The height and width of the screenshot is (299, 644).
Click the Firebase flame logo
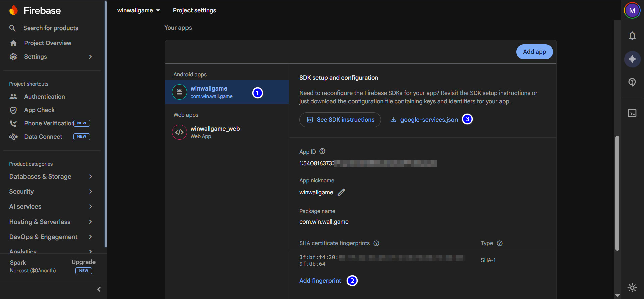click(x=13, y=10)
